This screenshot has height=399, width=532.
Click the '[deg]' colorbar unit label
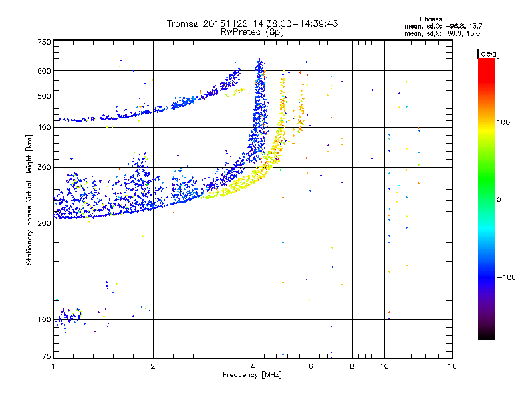[488, 53]
